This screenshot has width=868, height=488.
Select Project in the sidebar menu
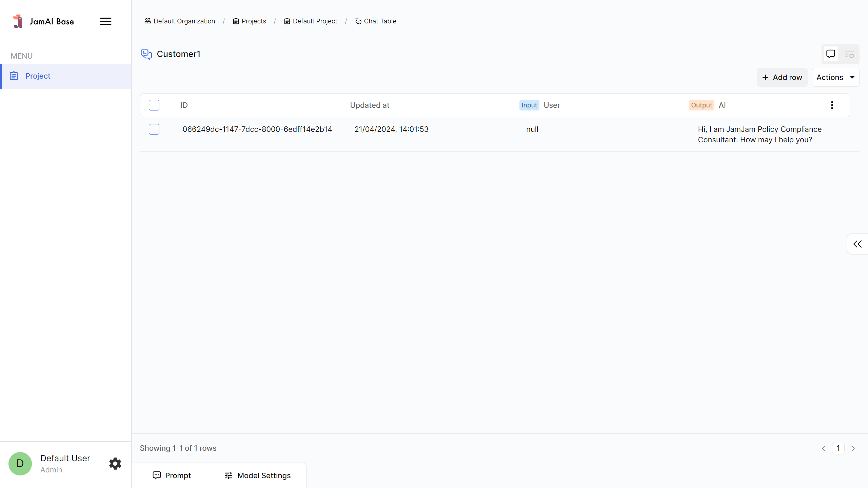pos(38,76)
